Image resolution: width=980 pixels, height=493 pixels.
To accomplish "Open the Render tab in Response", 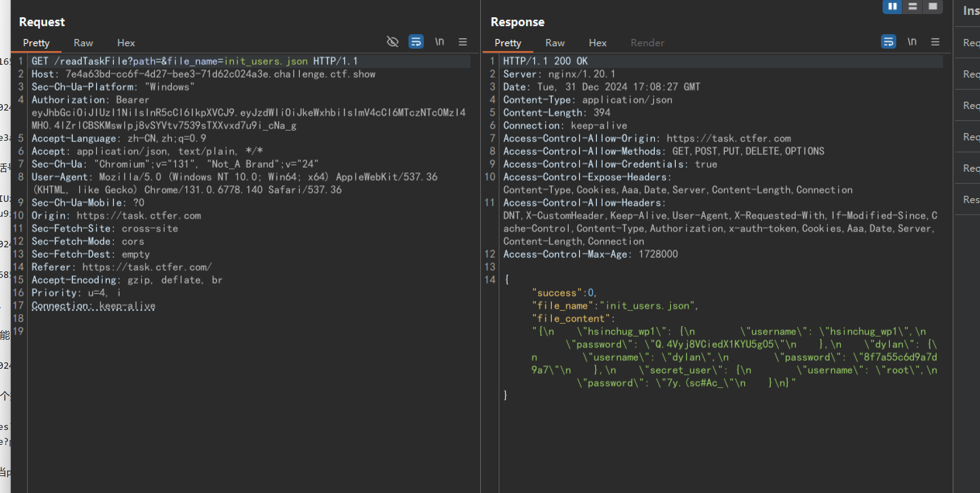I will (647, 43).
